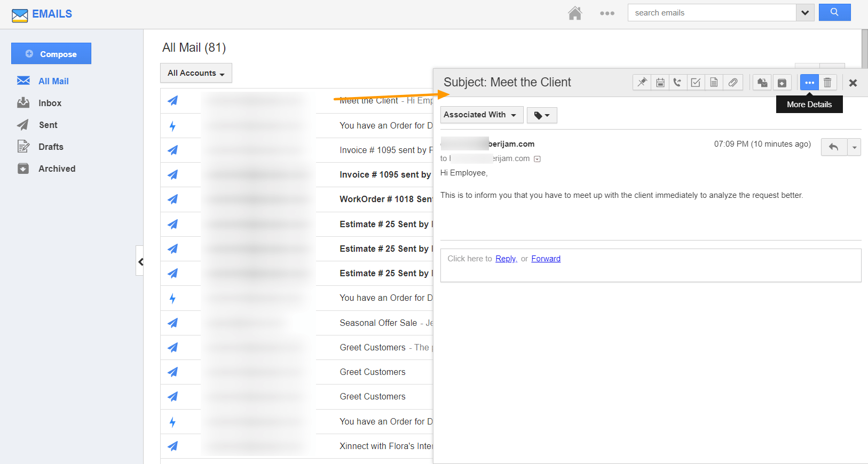Screen dimensions: 868x464
Task: Click the Sent paper plane icon in the sidebar
Action: (x=23, y=125)
